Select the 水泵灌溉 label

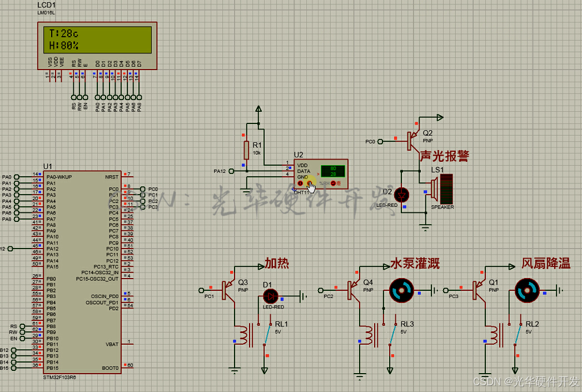[x=415, y=264]
